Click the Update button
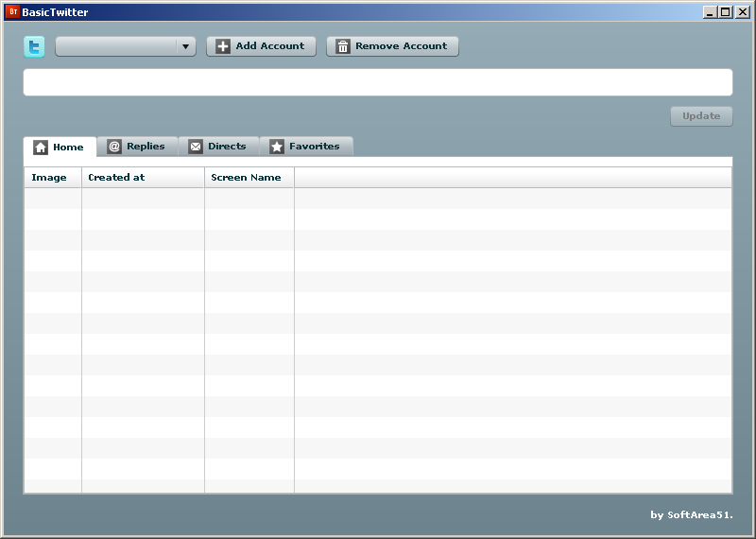 click(701, 116)
